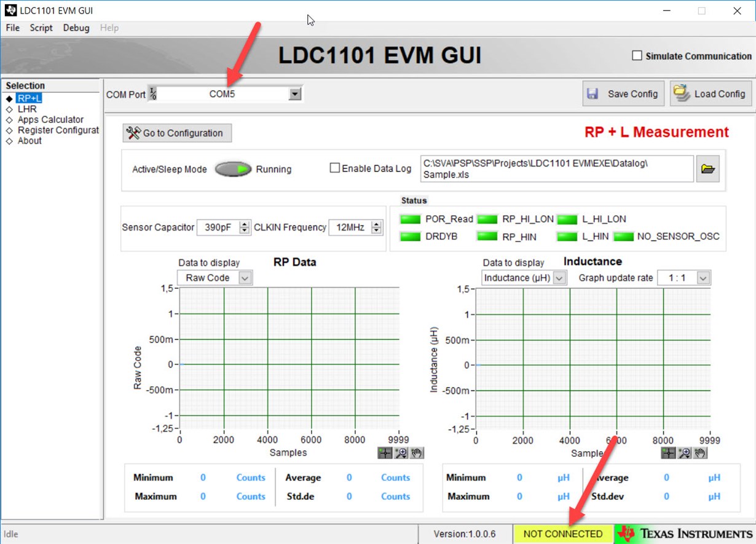Image resolution: width=756 pixels, height=544 pixels.
Task: Click CLKIN Frequency stepper arrows
Action: 377,227
